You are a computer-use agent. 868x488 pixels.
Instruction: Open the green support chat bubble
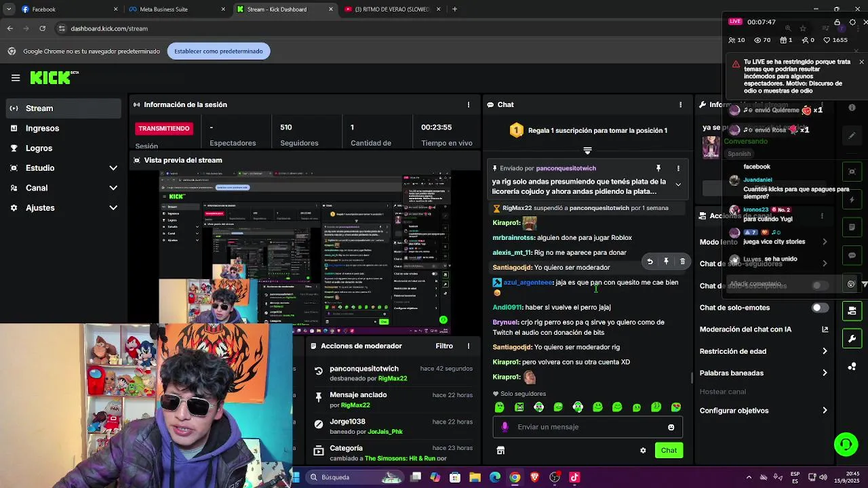[x=846, y=445]
